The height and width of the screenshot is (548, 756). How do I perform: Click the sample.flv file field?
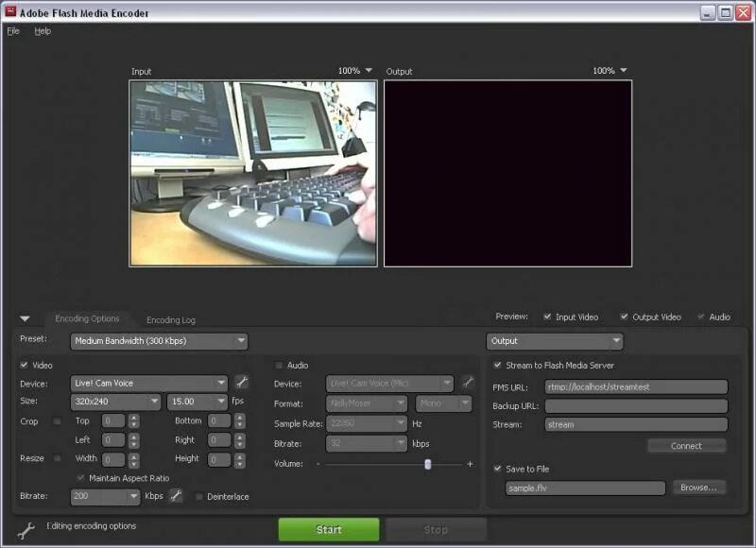(585, 488)
